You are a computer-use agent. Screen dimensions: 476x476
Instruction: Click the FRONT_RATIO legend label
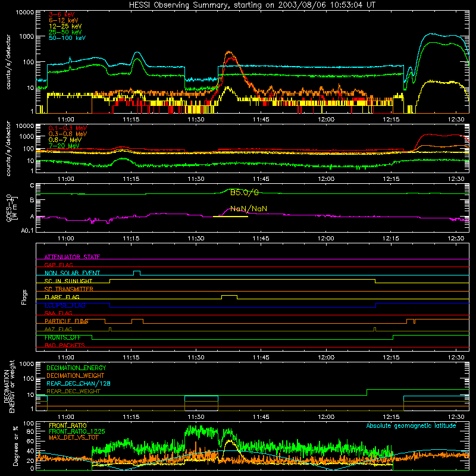coord(68,425)
